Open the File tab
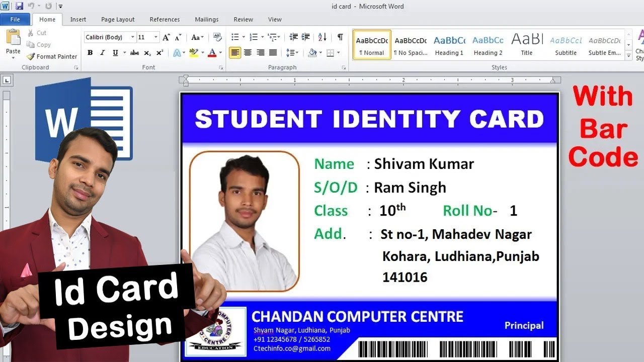 15,19
